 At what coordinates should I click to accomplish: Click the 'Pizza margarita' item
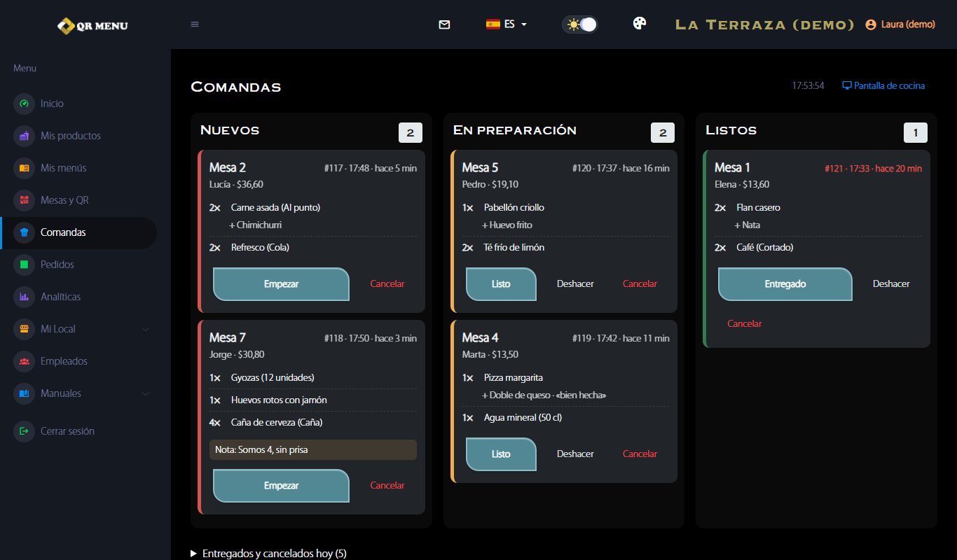(x=514, y=378)
